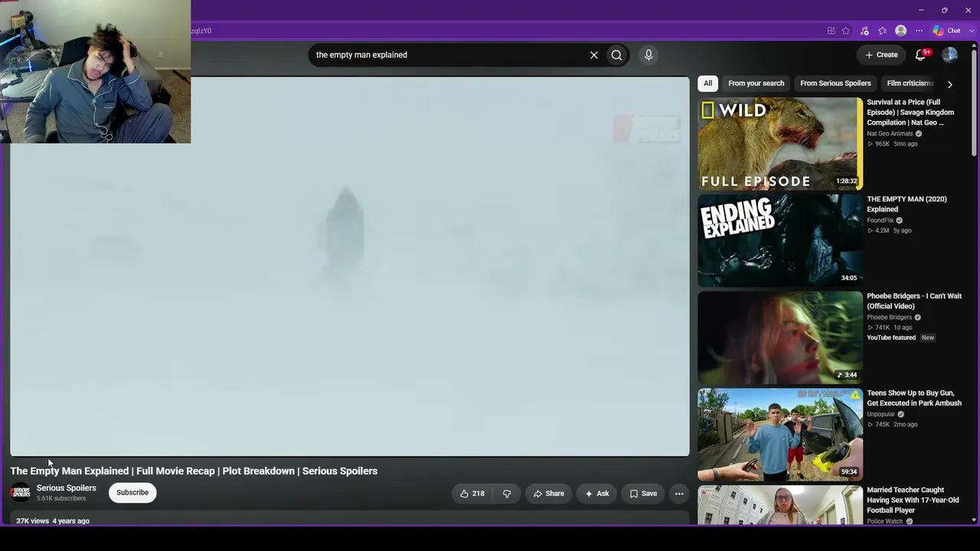Screen dimensions: 980x551
Task: Open Copilot Chat in the browser toolbar
Action: 946,31
